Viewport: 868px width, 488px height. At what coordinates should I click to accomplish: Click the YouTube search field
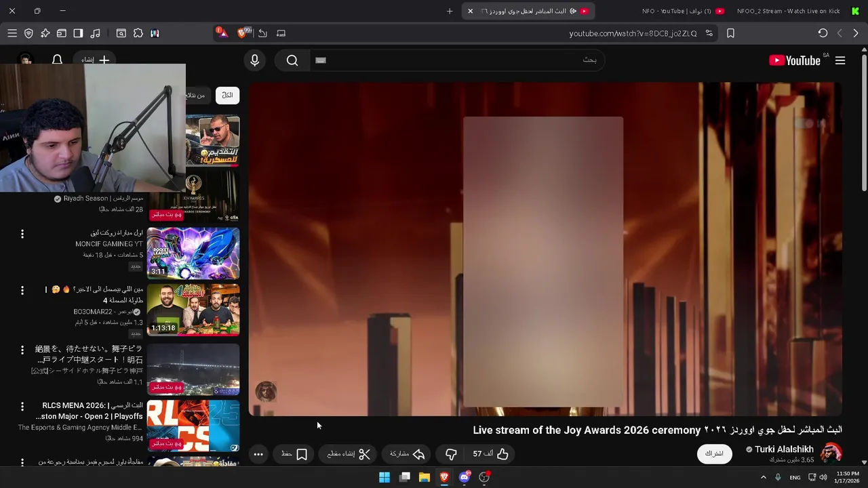point(456,60)
